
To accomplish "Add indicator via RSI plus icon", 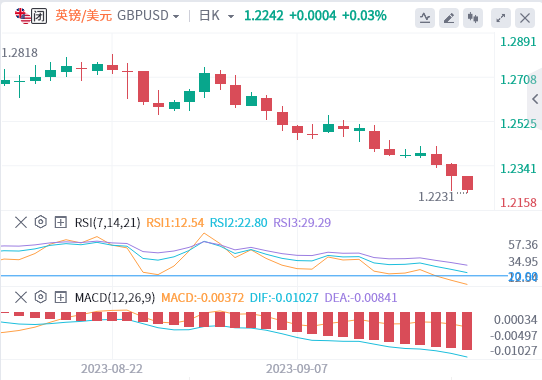I will click(x=61, y=222).
